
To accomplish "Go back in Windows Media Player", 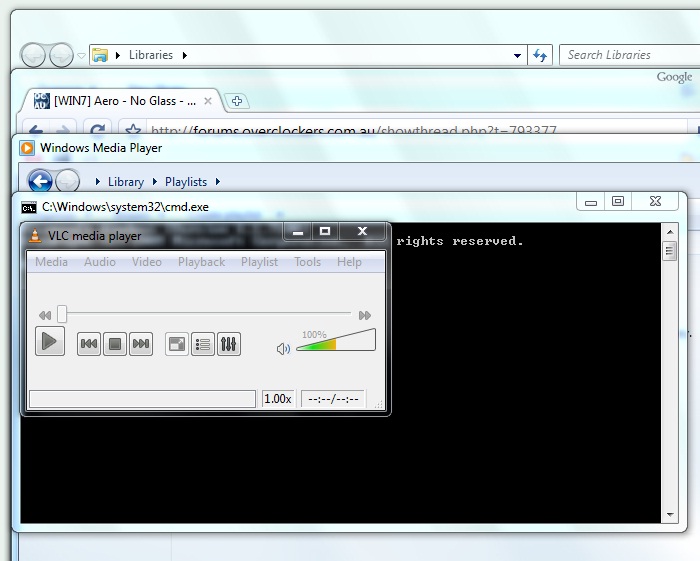I will (40, 181).
